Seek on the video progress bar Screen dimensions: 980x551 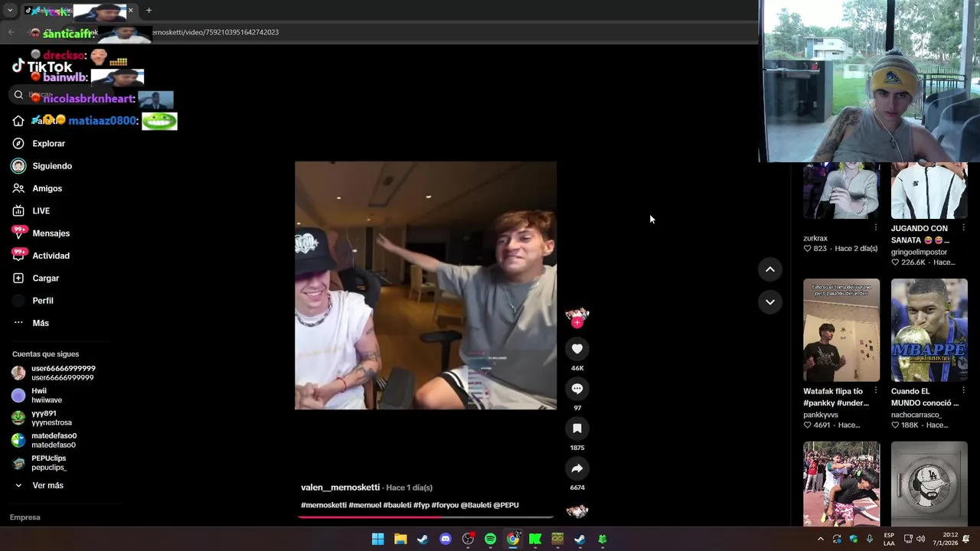(x=426, y=517)
